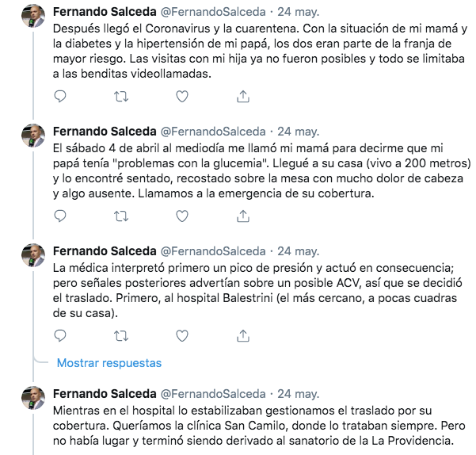Image resolution: width=476 pixels, height=455 pixels.
Task: Expand replies with Mostrar respuestas
Action: [109, 363]
